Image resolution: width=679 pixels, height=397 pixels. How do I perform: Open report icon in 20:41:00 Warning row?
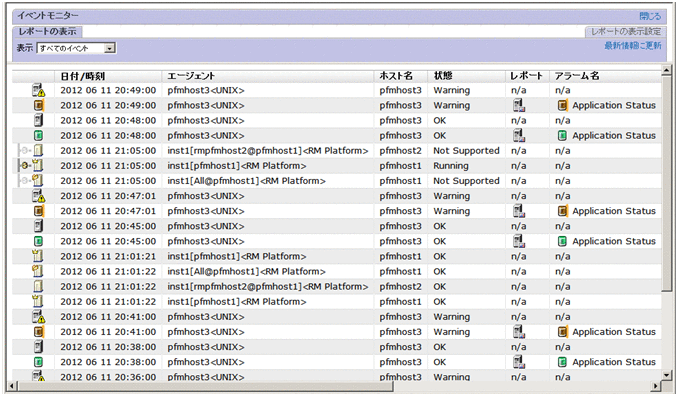pyautogui.click(x=519, y=332)
